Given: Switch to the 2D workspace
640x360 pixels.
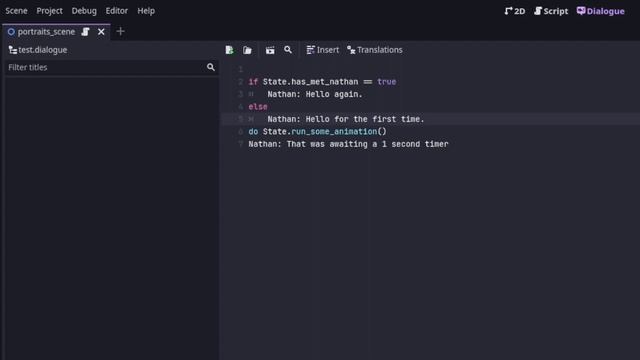Looking at the screenshot, I should (x=515, y=11).
